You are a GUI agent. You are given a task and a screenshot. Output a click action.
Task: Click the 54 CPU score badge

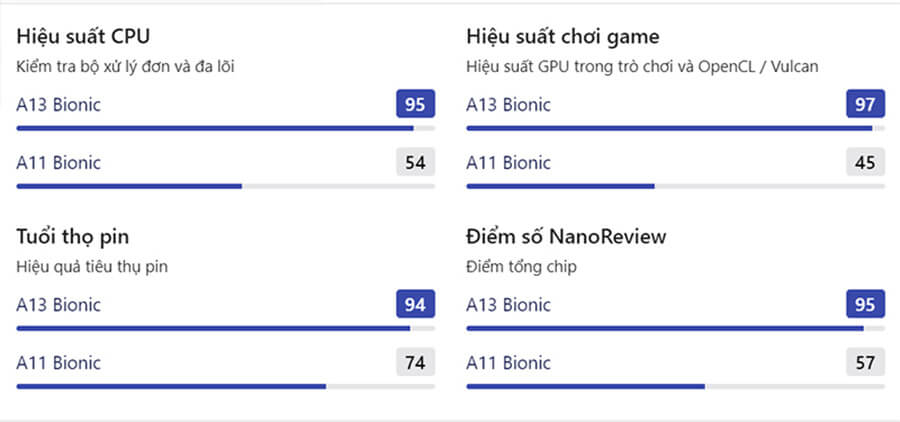click(x=415, y=162)
